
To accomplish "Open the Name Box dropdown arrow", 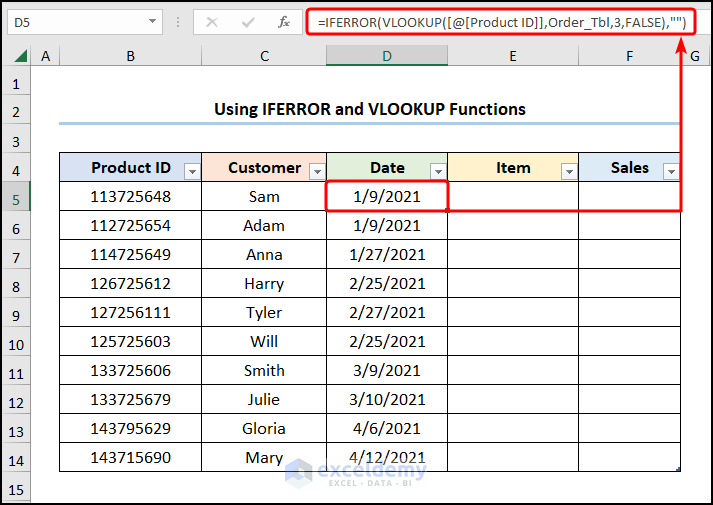I will [x=153, y=21].
